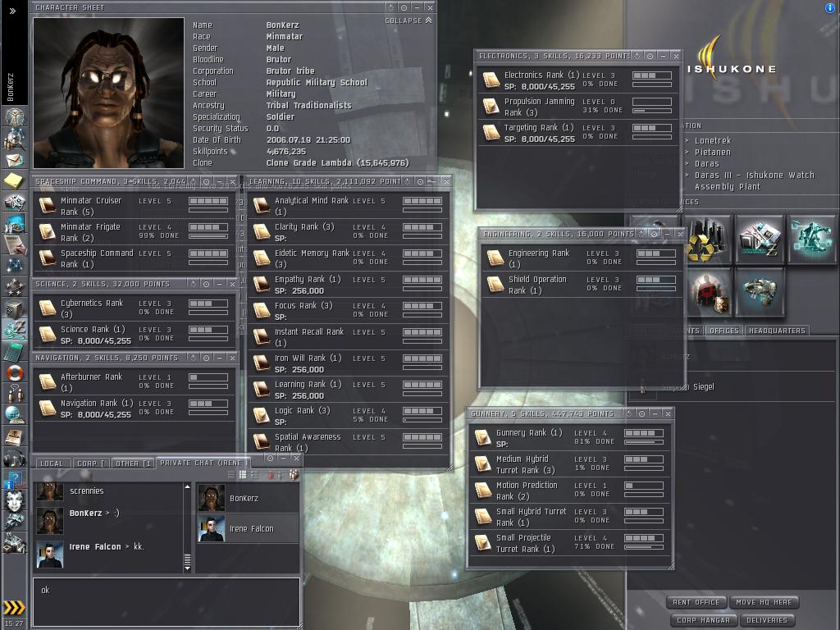This screenshot has height=630, width=840.
Task: Pin the Navigation skills window
Action: click(x=206, y=358)
